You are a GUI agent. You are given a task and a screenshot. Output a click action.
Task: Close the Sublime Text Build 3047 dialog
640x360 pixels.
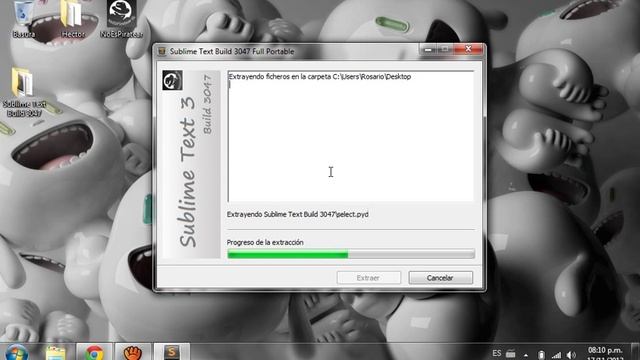[469, 49]
